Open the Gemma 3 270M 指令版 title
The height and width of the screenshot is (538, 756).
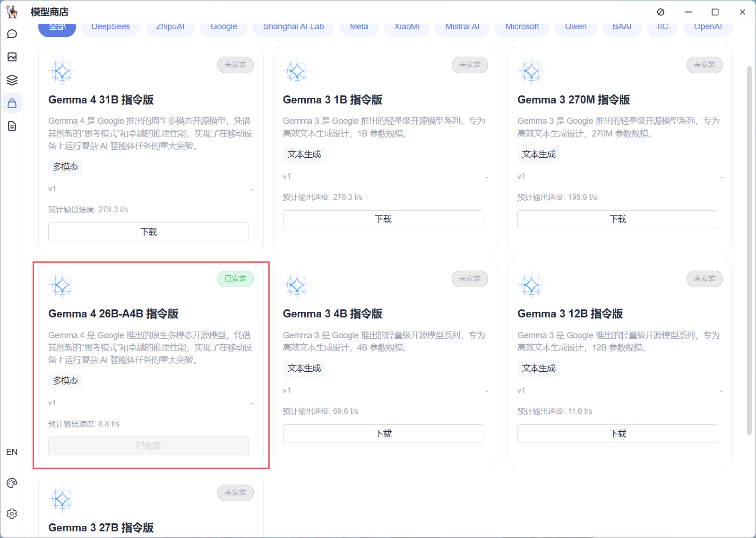574,100
